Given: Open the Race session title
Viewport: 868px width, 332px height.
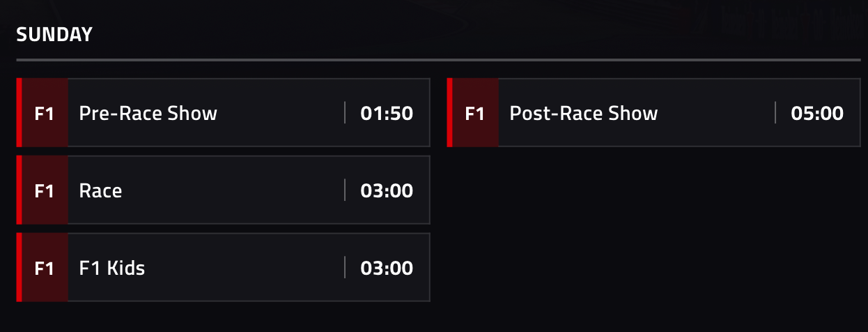Looking at the screenshot, I should [101, 190].
